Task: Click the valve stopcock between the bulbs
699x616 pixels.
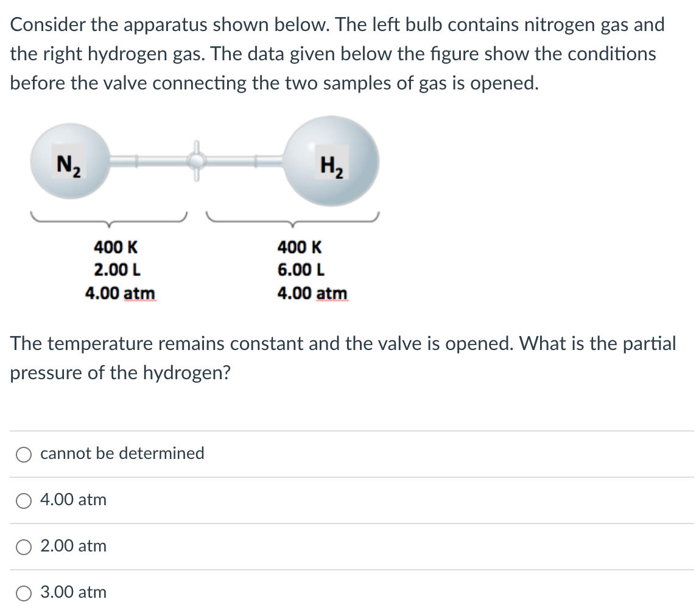Action: pos(196,161)
